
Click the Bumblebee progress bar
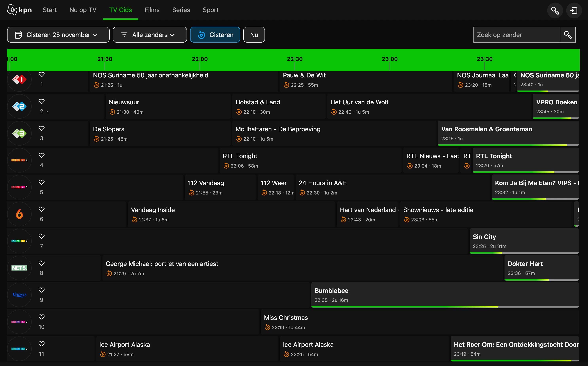click(x=445, y=307)
